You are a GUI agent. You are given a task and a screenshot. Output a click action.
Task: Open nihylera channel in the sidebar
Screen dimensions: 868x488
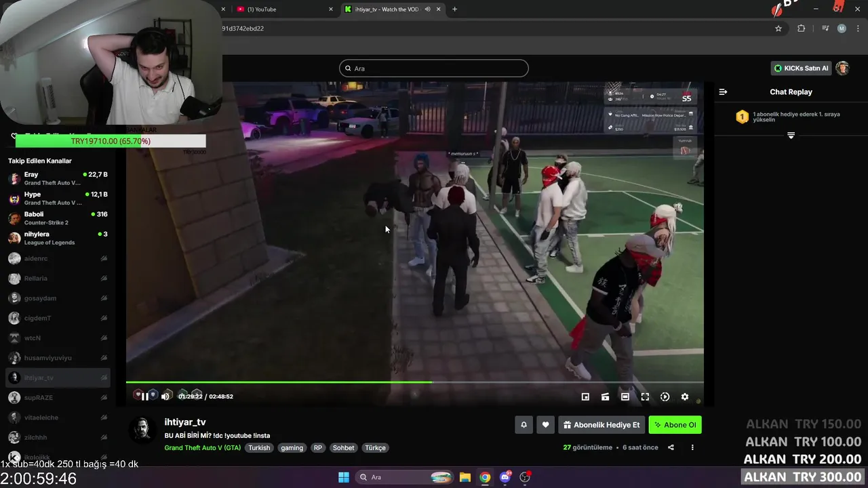pyautogui.click(x=58, y=238)
